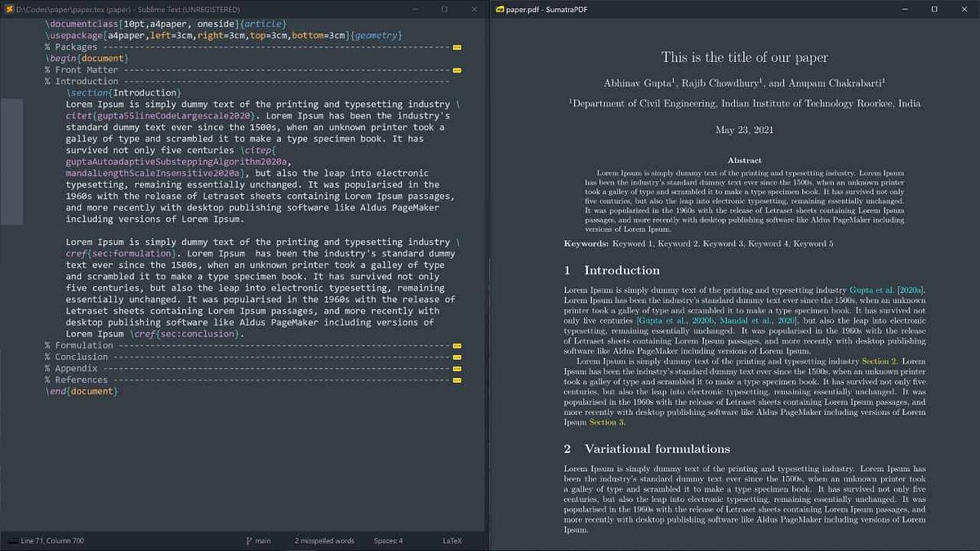The height and width of the screenshot is (551, 980).
Task: Follow the Gupta et al. [2020a] citation link
Action: tap(887, 291)
